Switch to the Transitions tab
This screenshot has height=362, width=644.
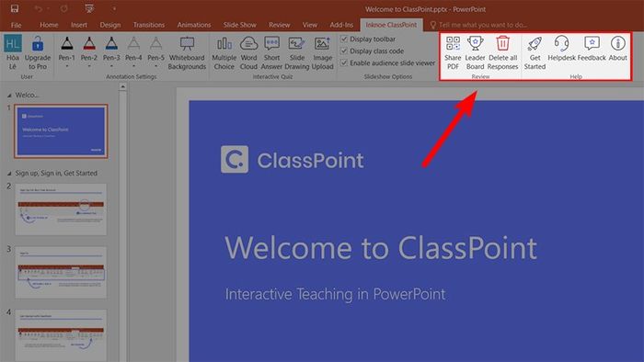(x=149, y=25)
